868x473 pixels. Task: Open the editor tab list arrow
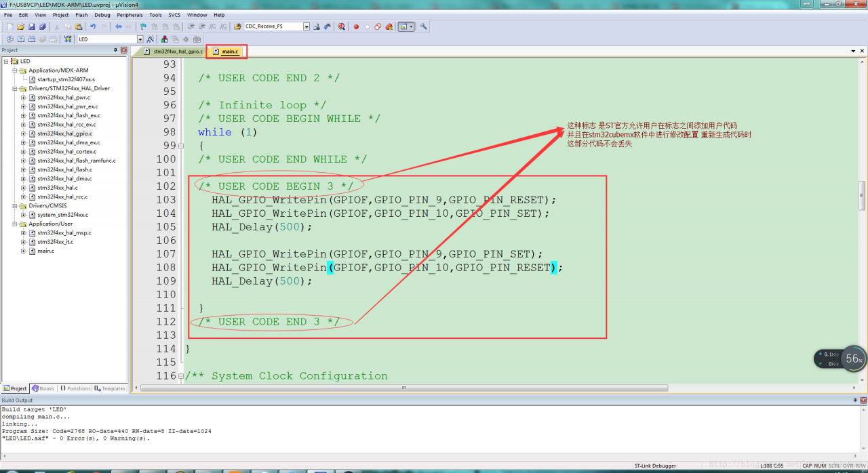click(853, 51)
